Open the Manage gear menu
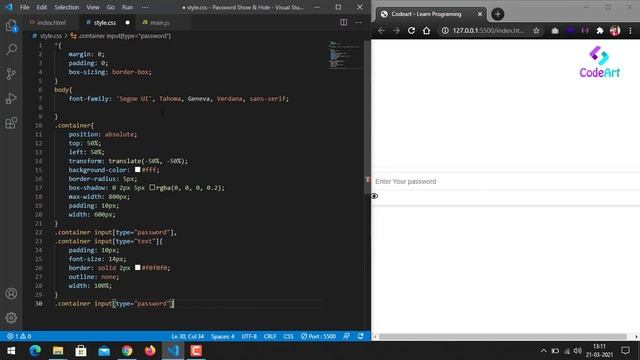640x360 pixels. [x=11, y=318]
